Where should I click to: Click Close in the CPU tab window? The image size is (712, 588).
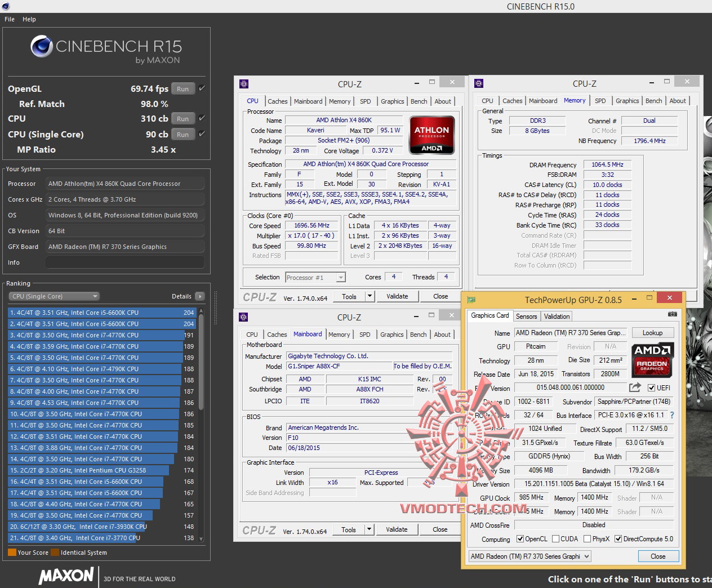tap(440, 296)
